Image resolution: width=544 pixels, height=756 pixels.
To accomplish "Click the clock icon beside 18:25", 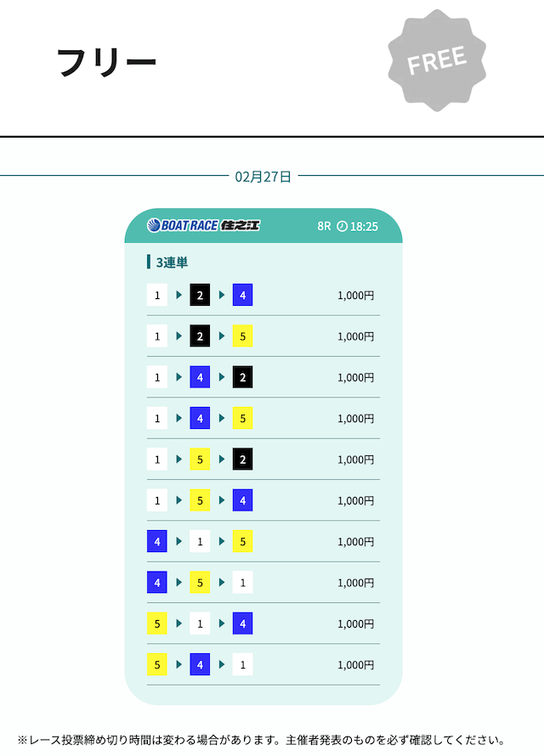I will [343, 227].
